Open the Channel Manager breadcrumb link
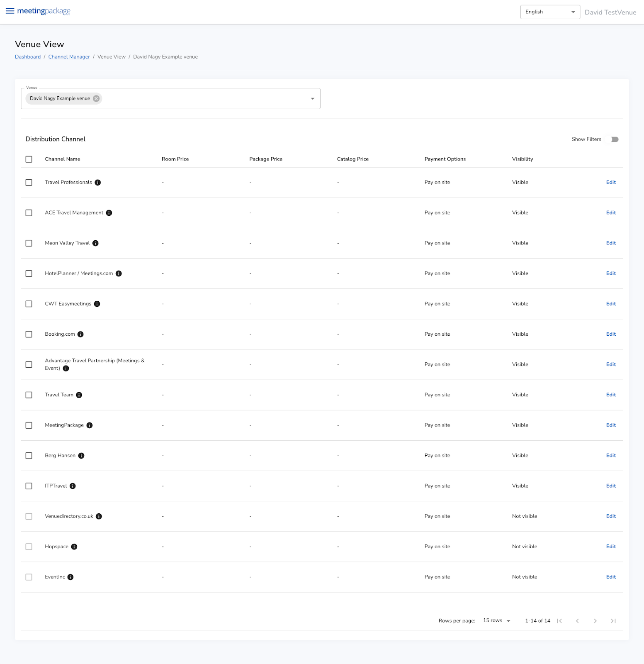The image size is (644, 664). click(x=69, y=57)
